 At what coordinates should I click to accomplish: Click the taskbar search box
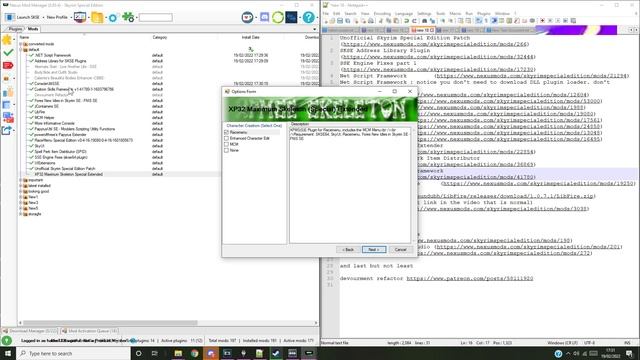point(73,353)
